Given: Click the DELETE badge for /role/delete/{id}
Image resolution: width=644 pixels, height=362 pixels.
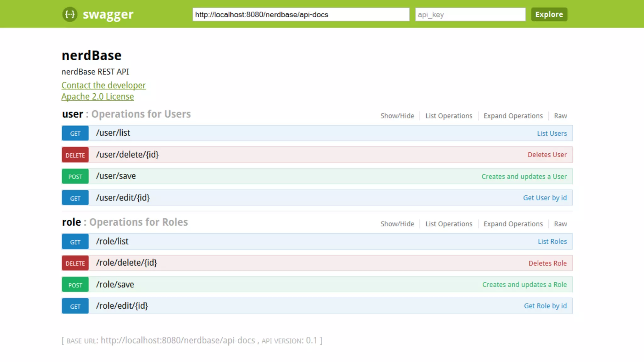Looking at the screenshot, I should click(75, 263).
